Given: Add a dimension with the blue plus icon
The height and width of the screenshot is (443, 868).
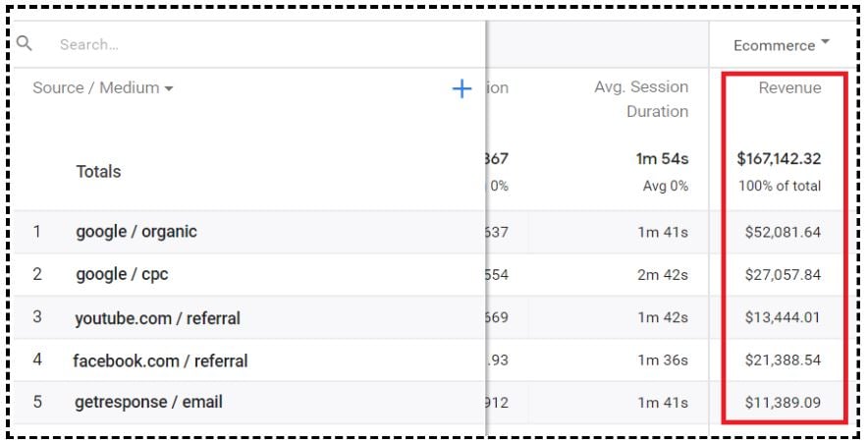Looking at the screenshot, I should click(461, 88).
